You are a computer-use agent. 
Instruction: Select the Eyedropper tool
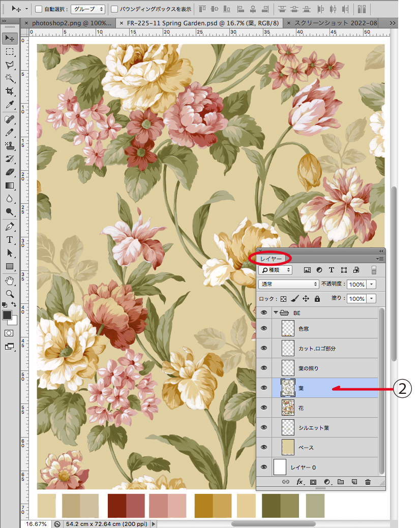point(10,105)
